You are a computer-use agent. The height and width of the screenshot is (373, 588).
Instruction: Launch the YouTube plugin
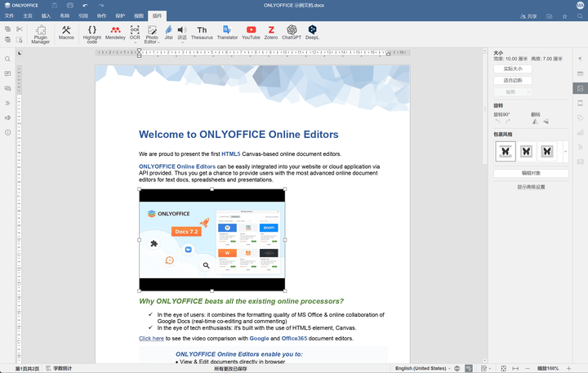(x=251, y=33)
